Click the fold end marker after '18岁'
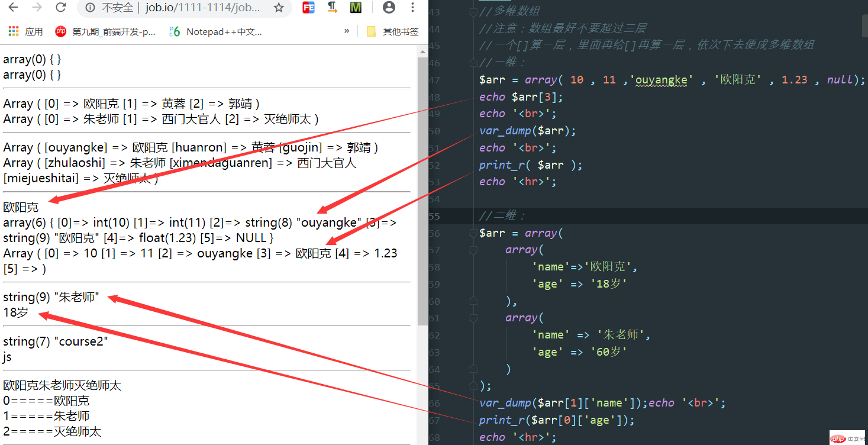Viewport: 868px width, 445px height. [473, 301]
